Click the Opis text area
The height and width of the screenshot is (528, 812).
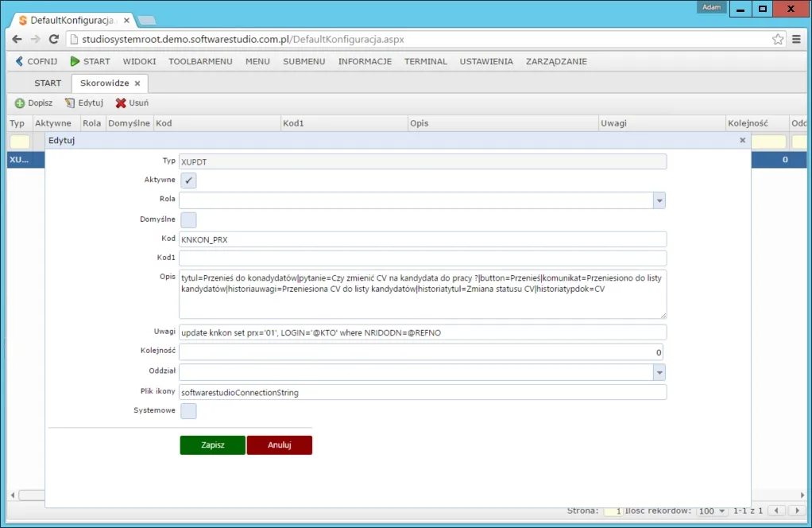point(423,294)
